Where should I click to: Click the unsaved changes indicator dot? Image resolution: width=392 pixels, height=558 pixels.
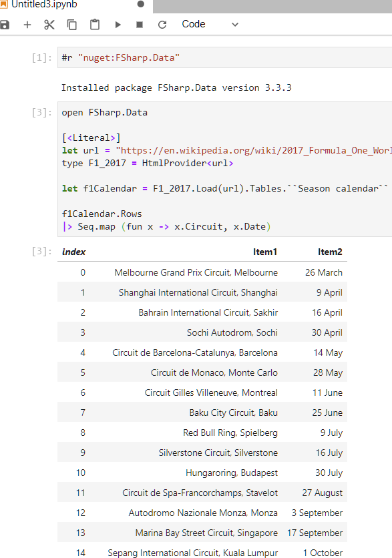pyautogui.click(x=140, y=5)
